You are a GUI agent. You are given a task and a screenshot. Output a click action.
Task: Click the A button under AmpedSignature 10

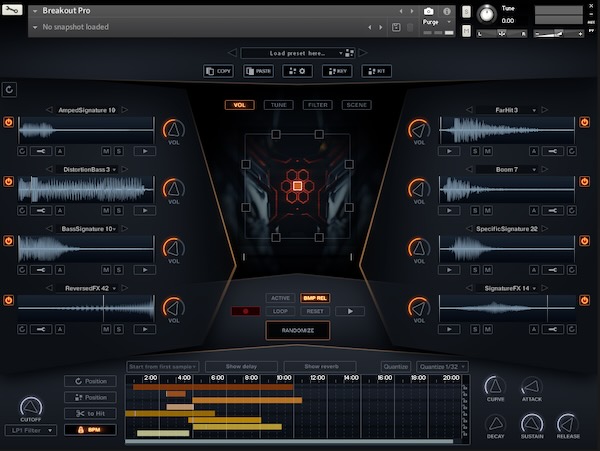(x=60, y=151)
